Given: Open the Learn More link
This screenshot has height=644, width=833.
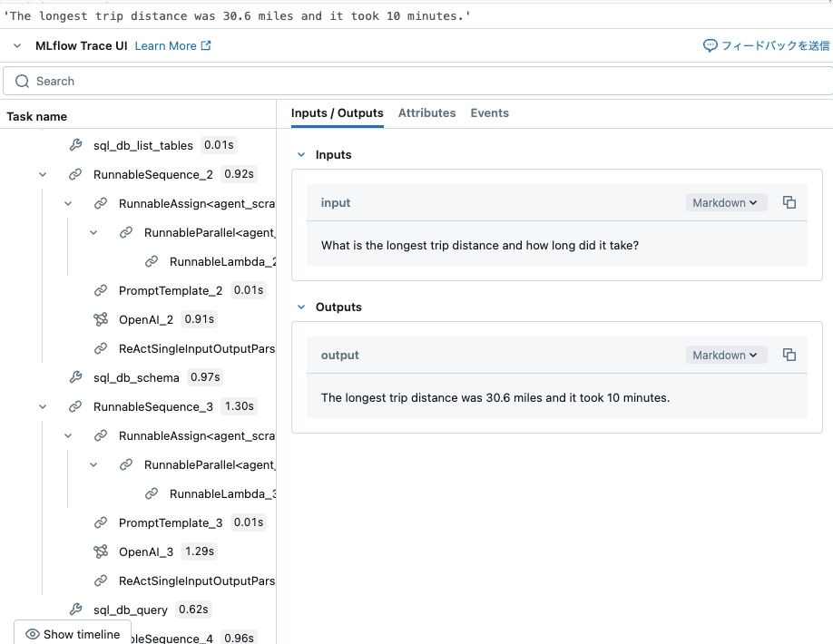Looking at the screenshot, I should tap(167, 45).
